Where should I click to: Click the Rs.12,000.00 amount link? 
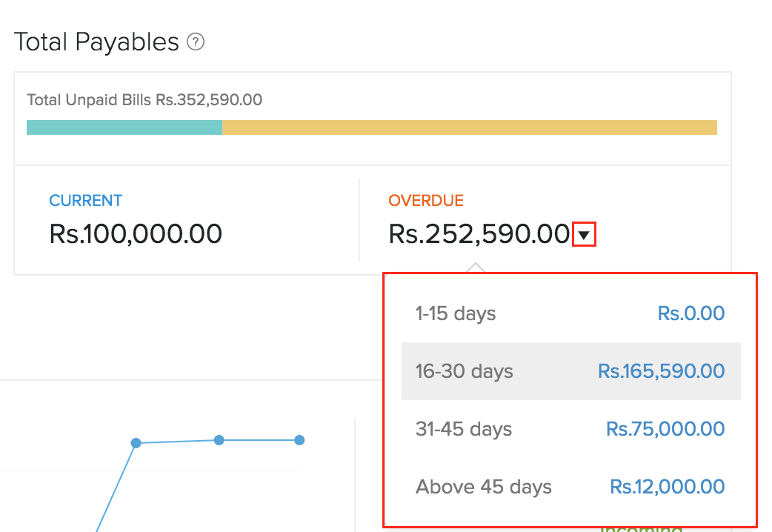pos(667,487)
